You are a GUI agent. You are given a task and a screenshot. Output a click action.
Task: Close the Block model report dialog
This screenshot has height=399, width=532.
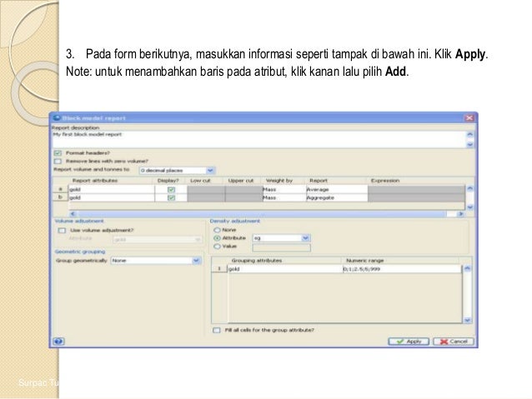pos(469,117)
